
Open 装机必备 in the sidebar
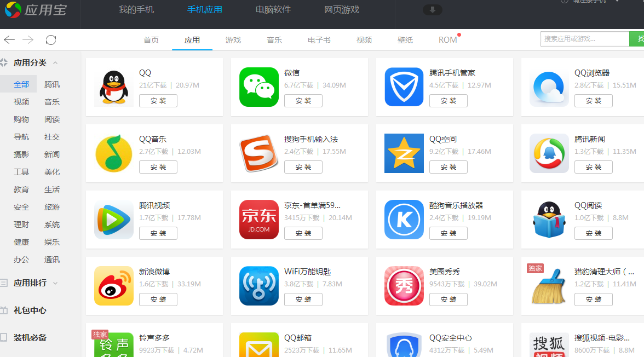click(30, 338)
